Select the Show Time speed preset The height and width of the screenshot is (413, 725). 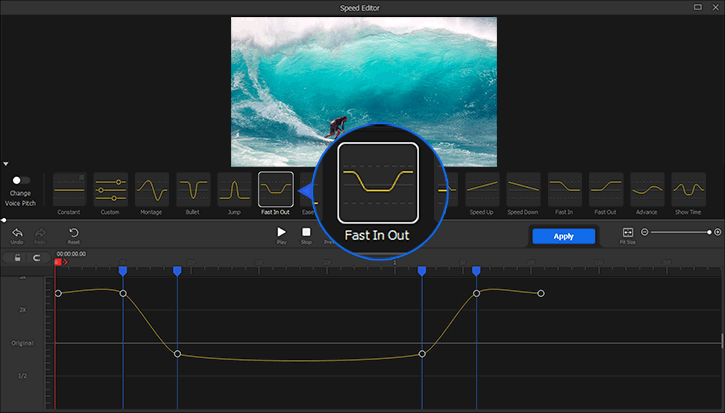click(x=688, y=189)
